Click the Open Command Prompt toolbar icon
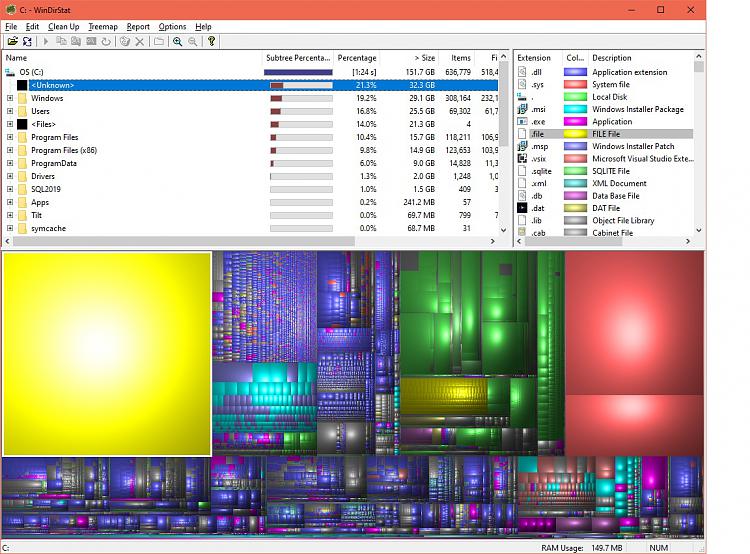The height and width of the screenshot is (554, 750). [91, 42]
